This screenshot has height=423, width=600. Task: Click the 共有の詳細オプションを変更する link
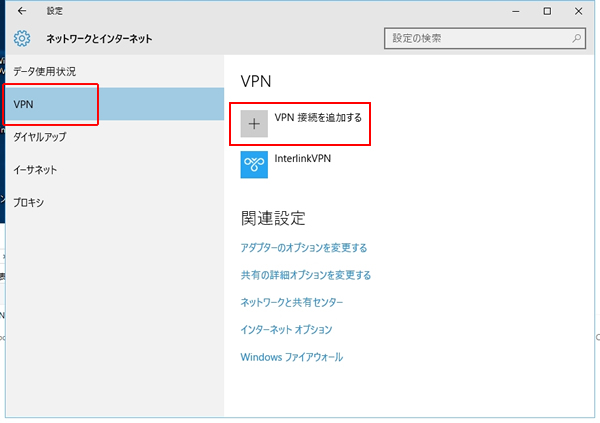tap(306, 275)
